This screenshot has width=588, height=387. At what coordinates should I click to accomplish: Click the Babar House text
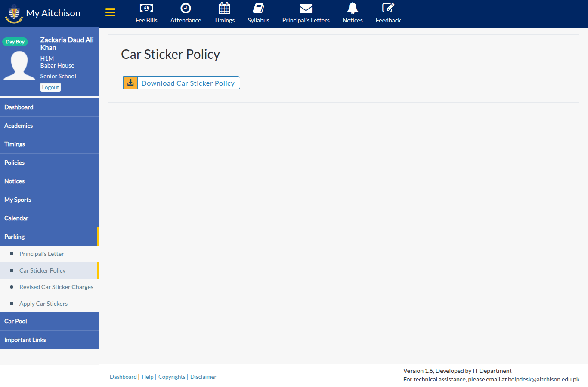(57, 65)
